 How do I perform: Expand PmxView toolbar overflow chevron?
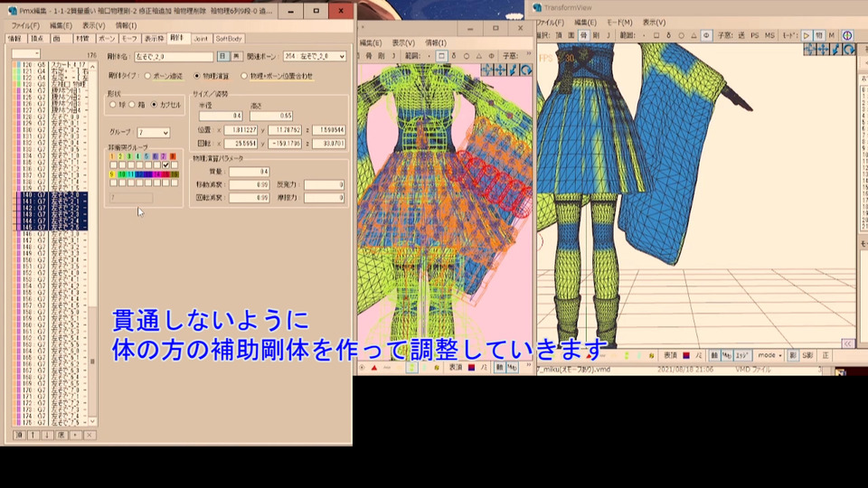coord(528,54)
